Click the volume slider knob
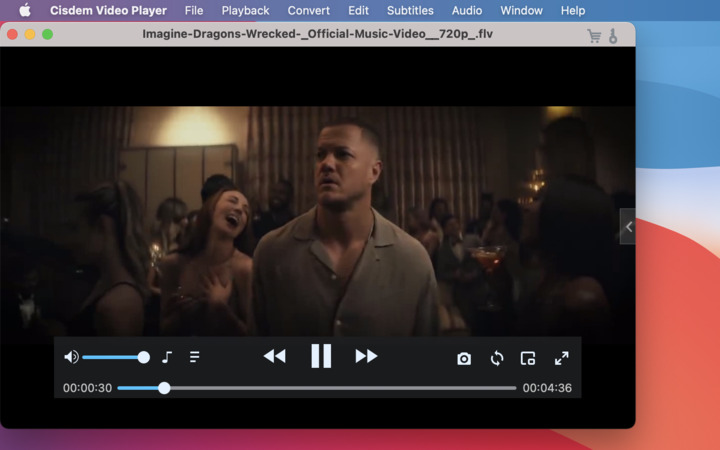This screenshot has height=450, width=720. coord(144,357)
